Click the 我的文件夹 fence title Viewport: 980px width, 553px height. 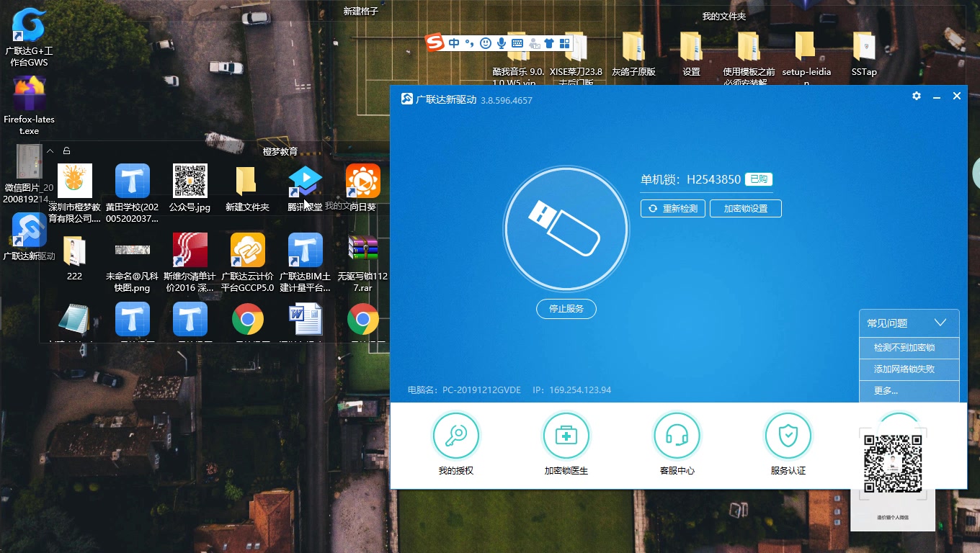(x=724, y=16)
